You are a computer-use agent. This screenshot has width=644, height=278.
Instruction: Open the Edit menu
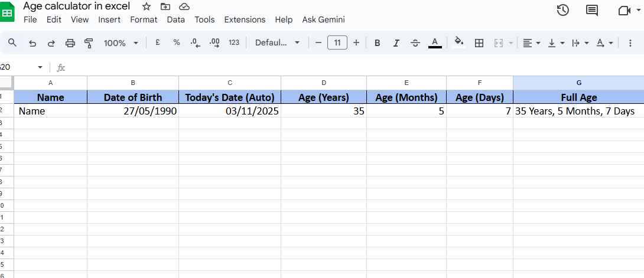click(x=54, y=19)
